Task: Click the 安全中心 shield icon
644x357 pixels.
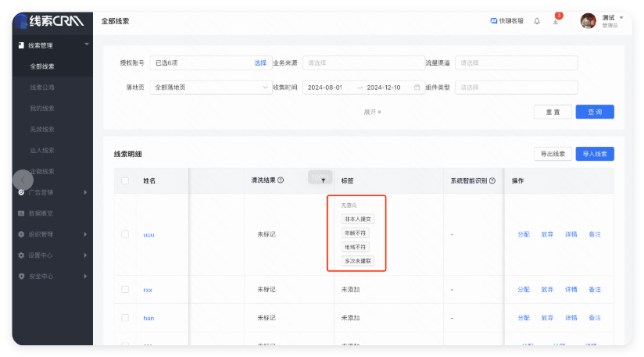Action: pyautogui.click(x=21, y=277)
